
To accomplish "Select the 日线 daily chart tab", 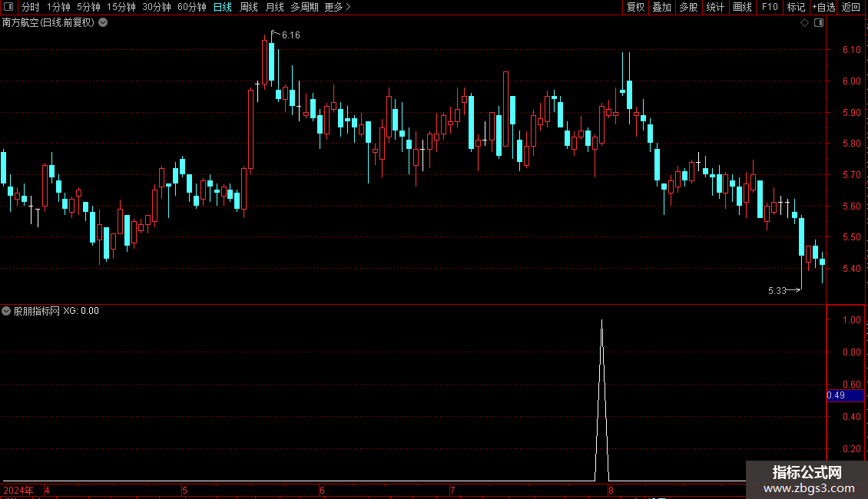I will [x=223, y=7].
